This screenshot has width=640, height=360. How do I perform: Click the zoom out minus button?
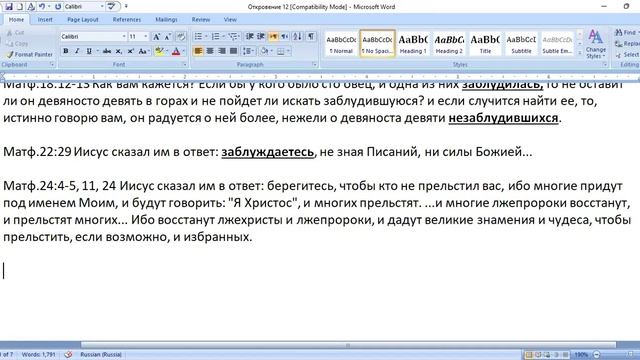tap(597, 355)
